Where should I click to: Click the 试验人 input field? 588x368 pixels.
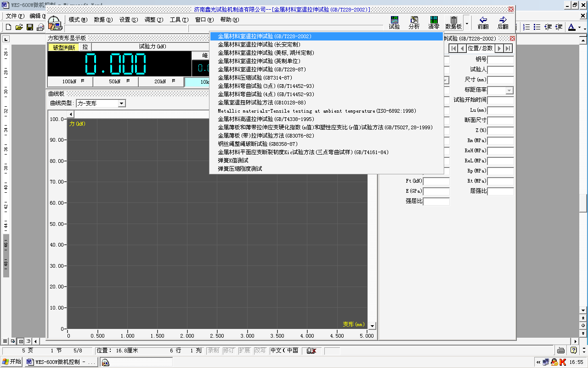(500, 70)
